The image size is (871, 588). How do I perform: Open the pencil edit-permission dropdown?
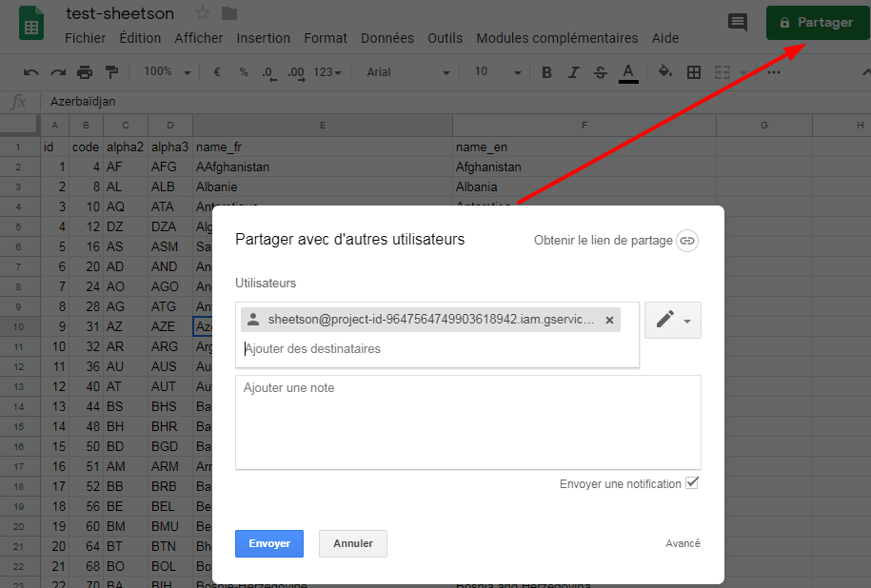pyautogui.click(x=673, y=321)
